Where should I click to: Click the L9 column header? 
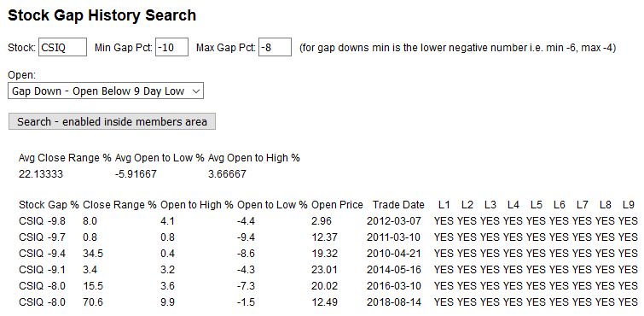click(x=629, y=204)
